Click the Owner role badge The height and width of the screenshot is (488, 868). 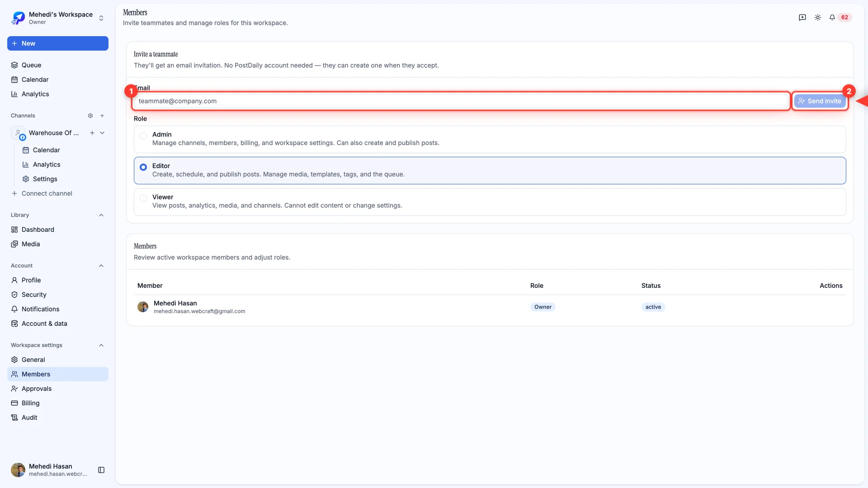click(x=542, y=307)
